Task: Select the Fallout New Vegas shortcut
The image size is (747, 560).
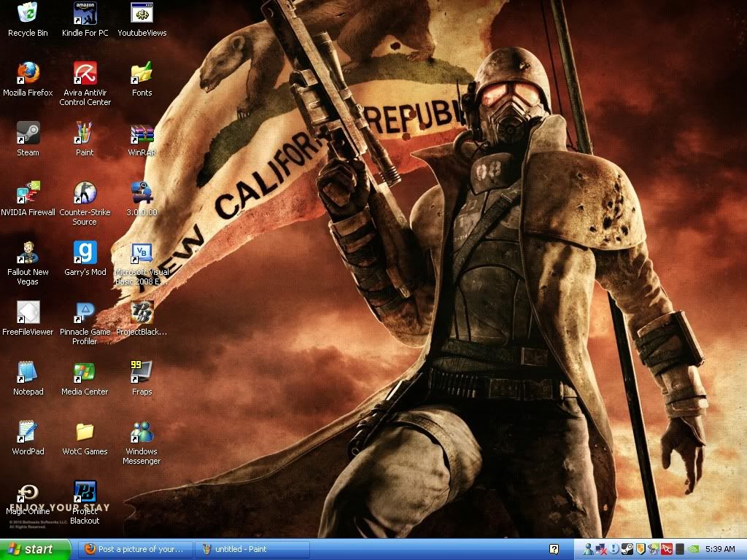Action: (x=28, y=263)
